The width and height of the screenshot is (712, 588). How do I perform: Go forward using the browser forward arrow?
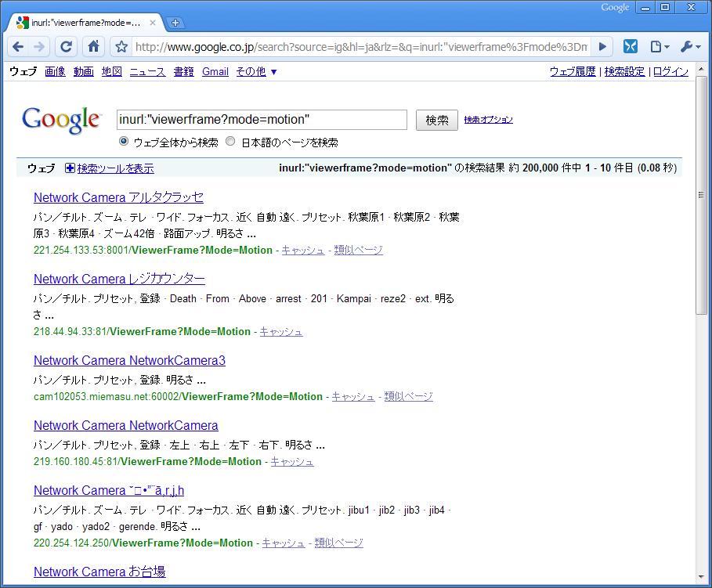click(39, 47)
